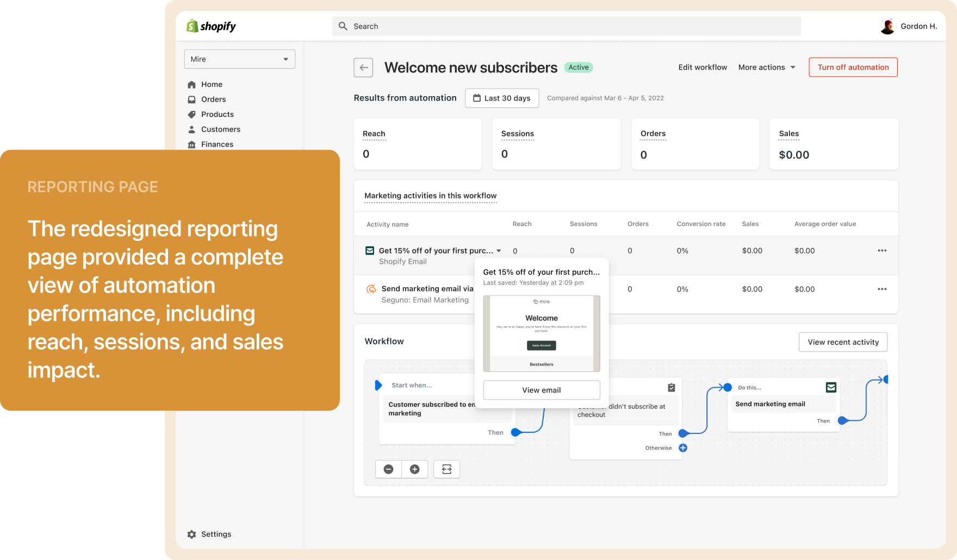The width and height of the screenshot is (957, 560).
Task: Expand the More actions dropdown
Action: tap(767, 67)
